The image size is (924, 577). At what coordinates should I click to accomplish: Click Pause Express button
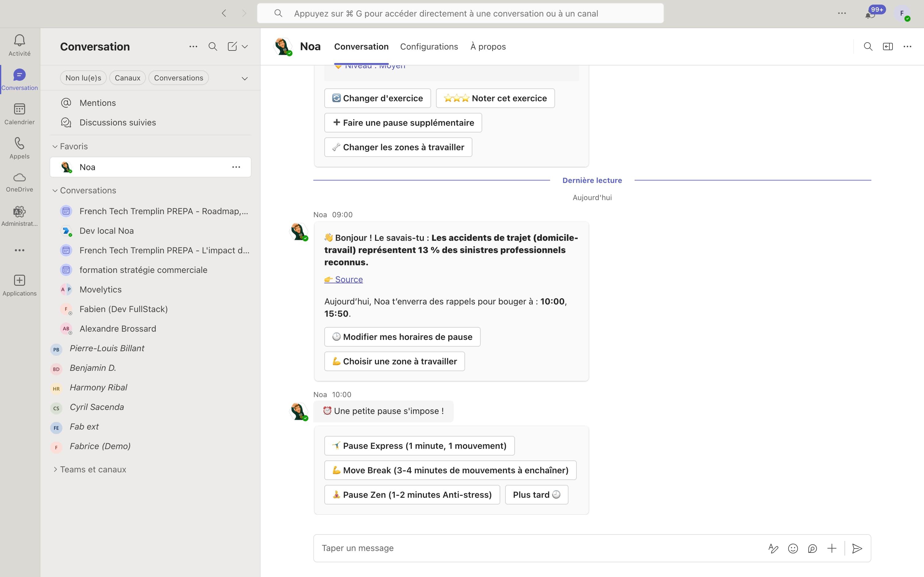(419, 446)
